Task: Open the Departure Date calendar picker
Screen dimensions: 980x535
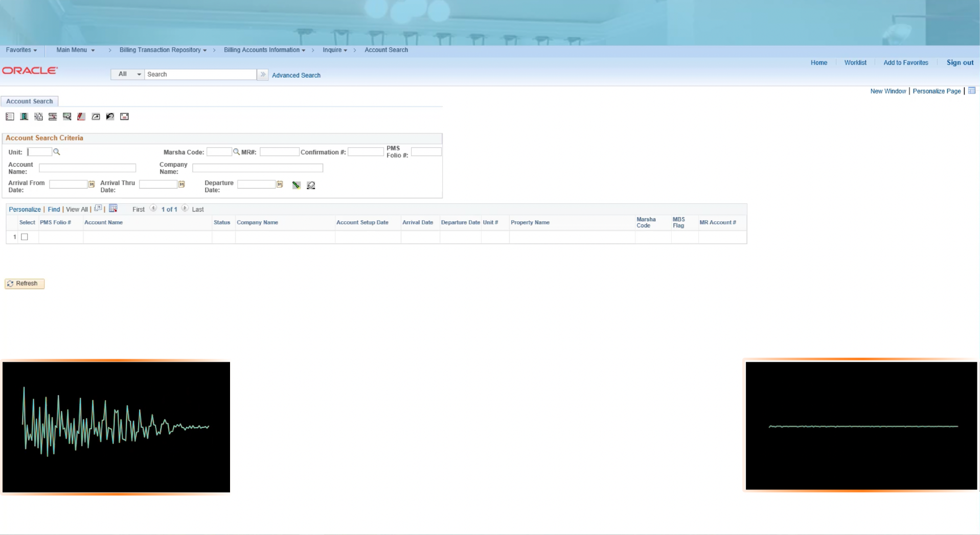Action: tap(280, 184)
